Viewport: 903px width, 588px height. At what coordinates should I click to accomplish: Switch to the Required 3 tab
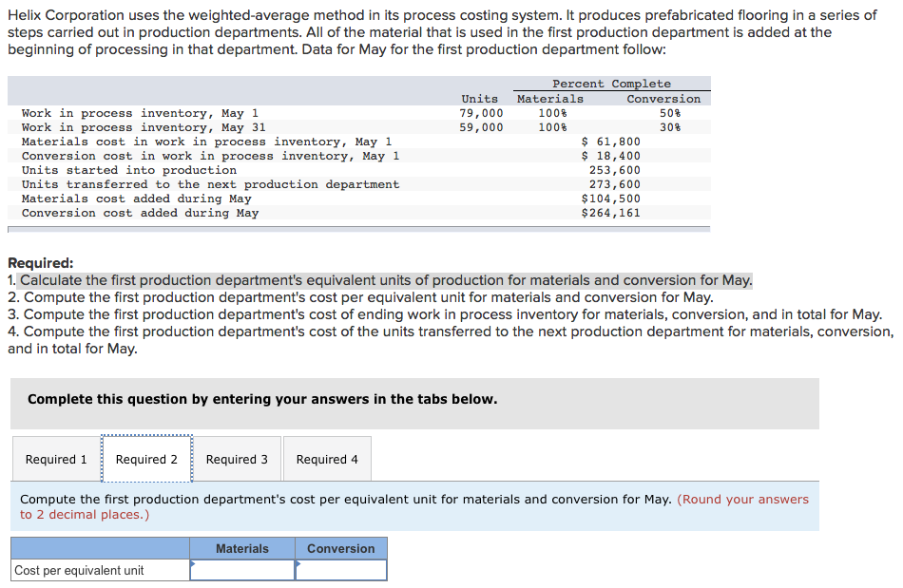[237, 459]
